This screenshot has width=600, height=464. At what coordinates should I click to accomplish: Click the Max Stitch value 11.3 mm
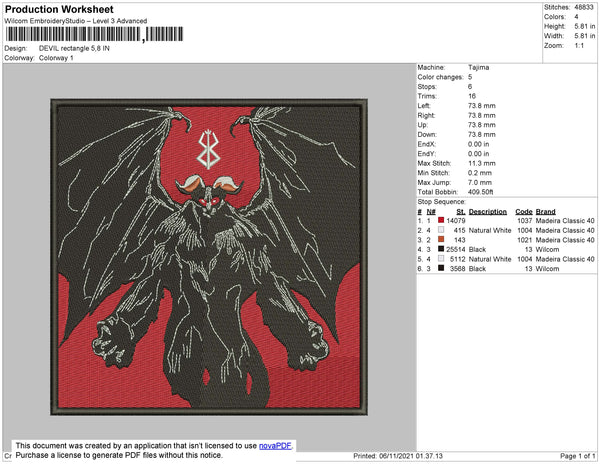point(481,163)
